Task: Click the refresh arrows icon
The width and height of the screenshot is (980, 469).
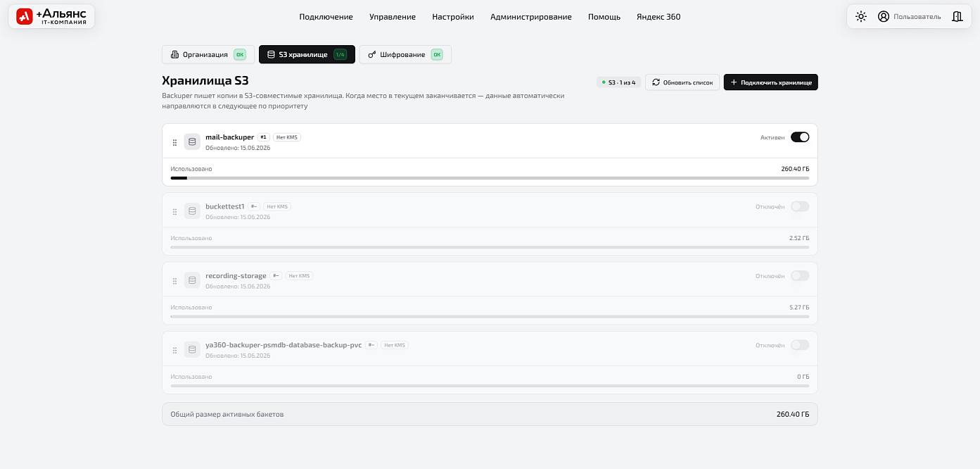Action: coord(656,82)
